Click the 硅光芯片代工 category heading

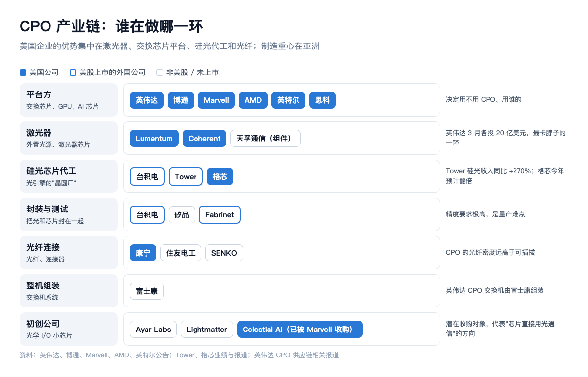pos(51,171)
